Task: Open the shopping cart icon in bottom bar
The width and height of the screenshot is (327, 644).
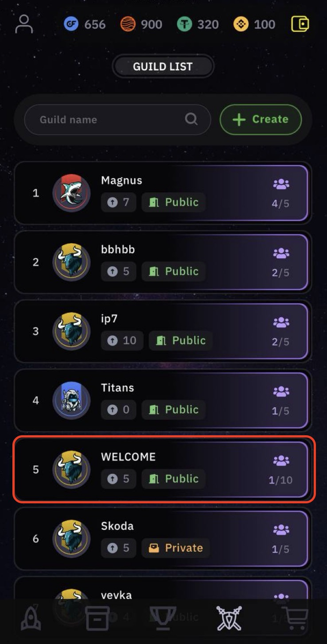Action: tap(295, 618)
